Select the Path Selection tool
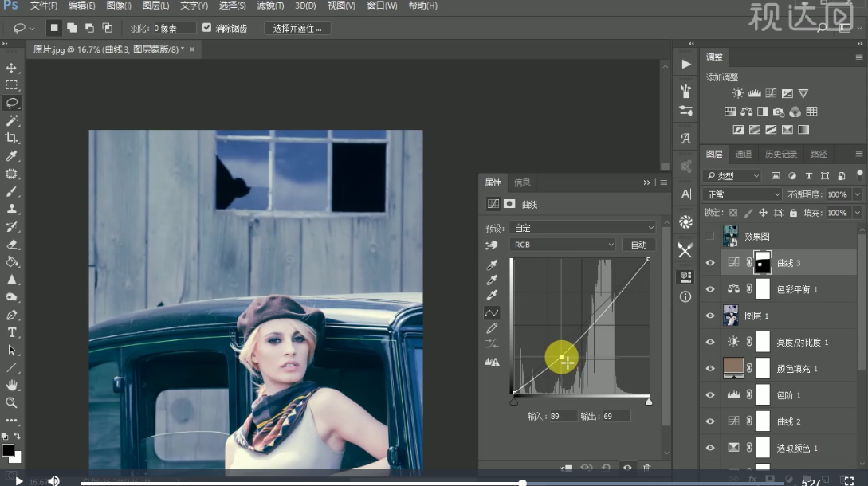Image resolution: width=868 pixels, height=486 pixels. point(11,351)
